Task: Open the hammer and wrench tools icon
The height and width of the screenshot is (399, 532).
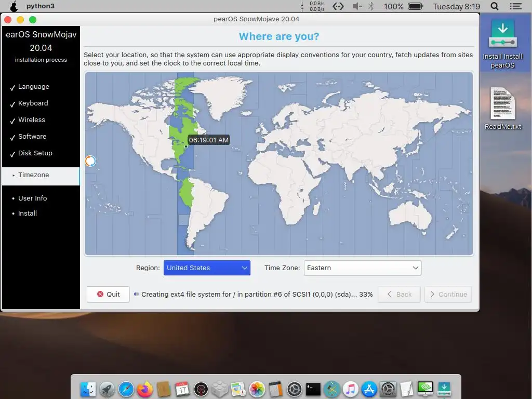Action: 332,389
